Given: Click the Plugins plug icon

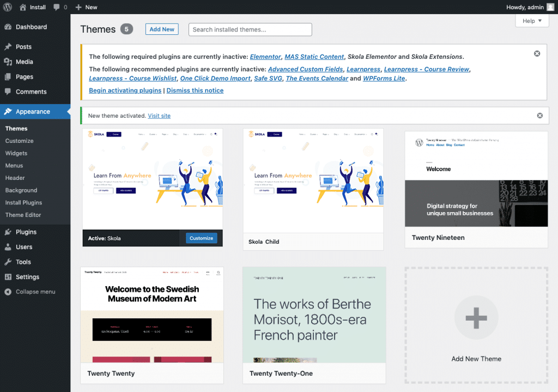Looking at the screenshot, I should click(8, 232).
